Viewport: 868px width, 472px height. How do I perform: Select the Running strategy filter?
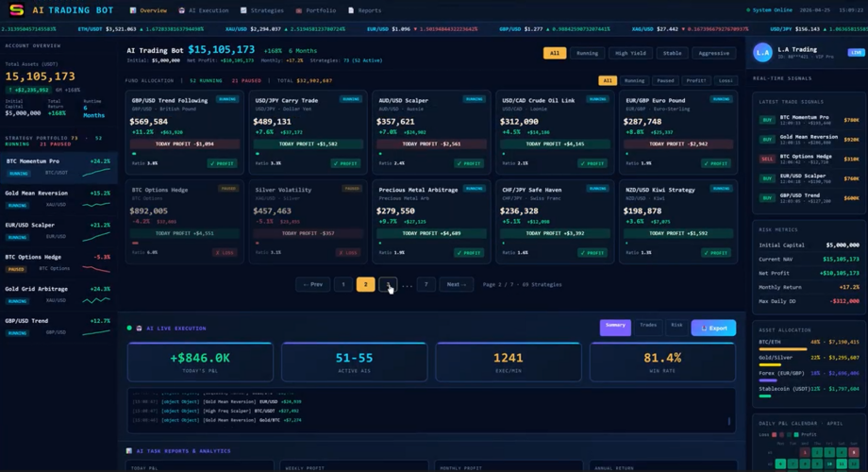tap(587, 53)
